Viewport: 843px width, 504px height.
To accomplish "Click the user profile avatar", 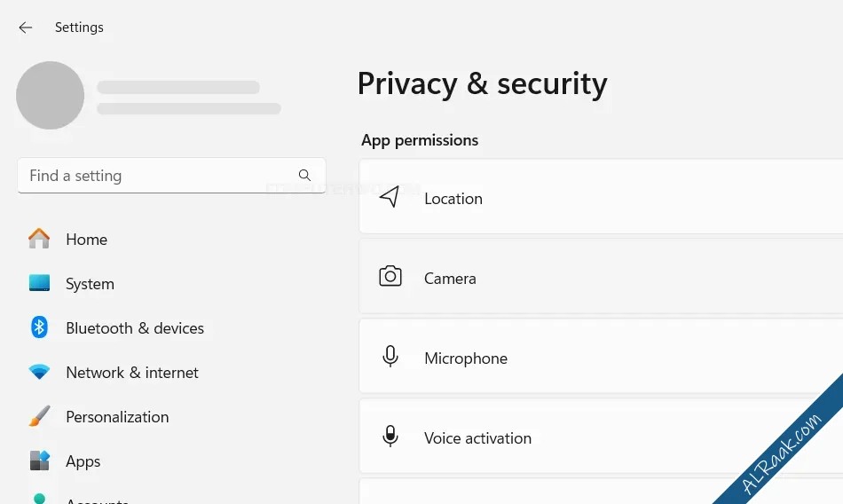I will point(50,95).
